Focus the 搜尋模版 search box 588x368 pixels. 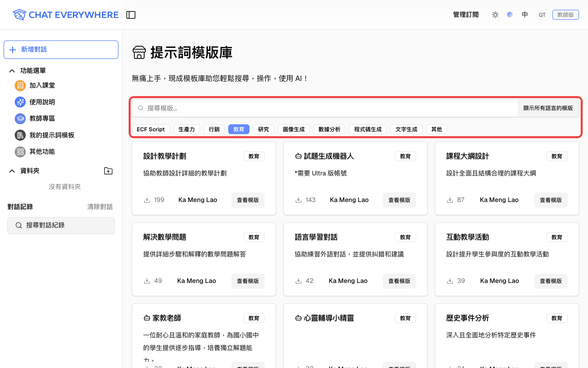(x=325, y=108)
